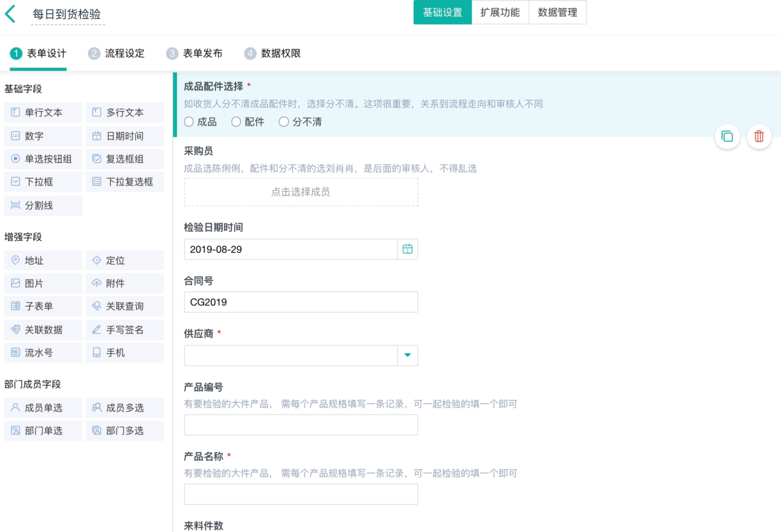Expand the 供应商 dropdown arrow
The width and height of the screenshot is (781, 532).
pos(407,355)
